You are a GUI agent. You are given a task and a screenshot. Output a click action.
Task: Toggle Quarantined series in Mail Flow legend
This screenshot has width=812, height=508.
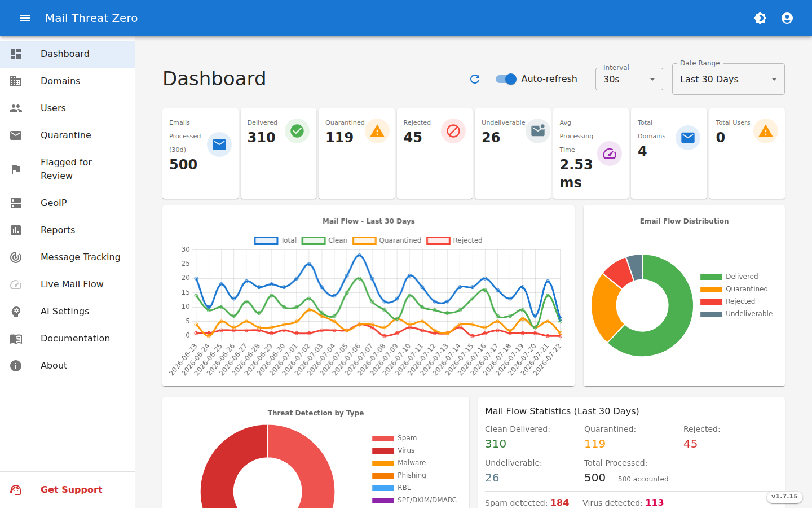[x=387, y=240]
